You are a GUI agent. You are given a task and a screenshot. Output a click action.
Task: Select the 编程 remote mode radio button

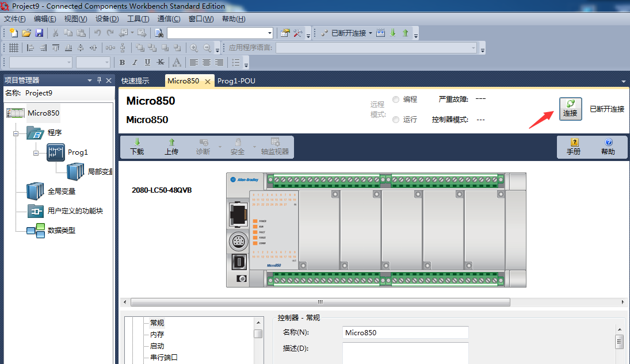(396, 99)
